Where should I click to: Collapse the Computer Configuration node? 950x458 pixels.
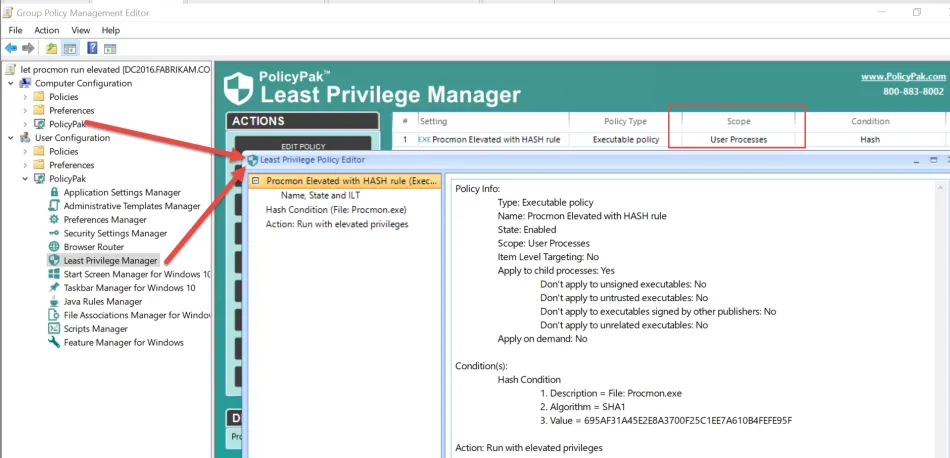tap(11, 83)
